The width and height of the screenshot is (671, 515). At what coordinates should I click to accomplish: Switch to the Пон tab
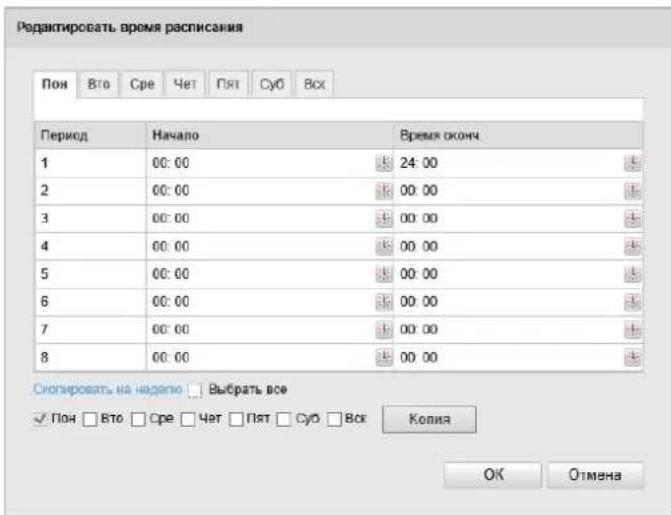(55, 84)
